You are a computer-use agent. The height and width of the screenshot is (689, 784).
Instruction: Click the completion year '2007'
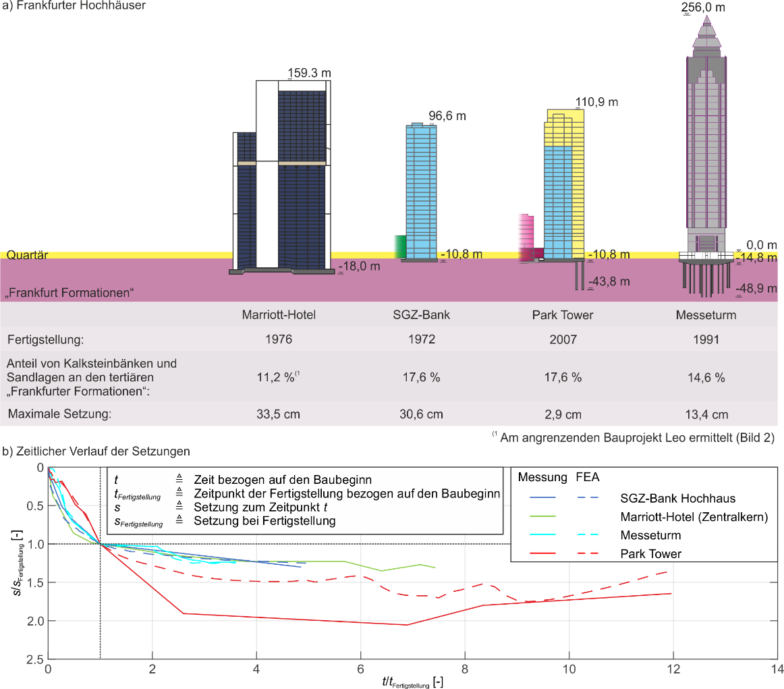pyautogui.click(x=563, y=339)
